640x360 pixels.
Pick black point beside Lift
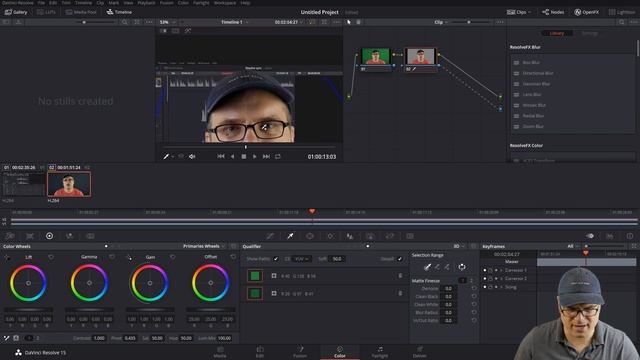[x=7, y=257]
